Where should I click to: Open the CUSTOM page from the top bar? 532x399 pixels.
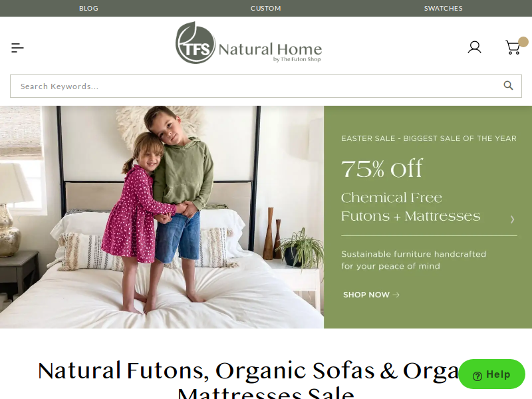point(265,8)
